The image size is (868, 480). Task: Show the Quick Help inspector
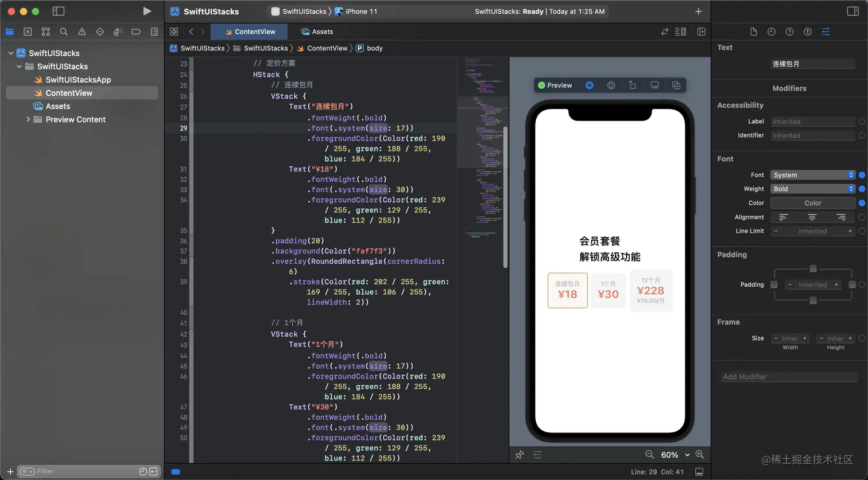789,32
